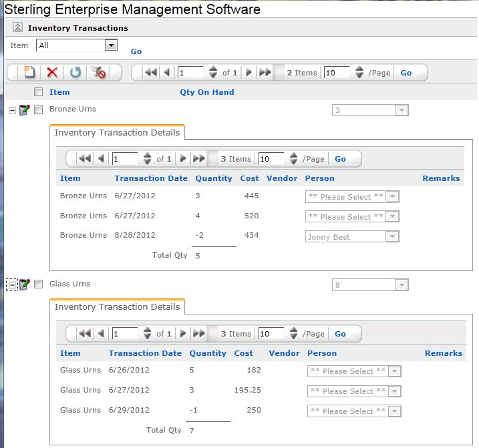First page button in Glass Urns details pager
Viewport: 479px width, 448px height.
85,333
